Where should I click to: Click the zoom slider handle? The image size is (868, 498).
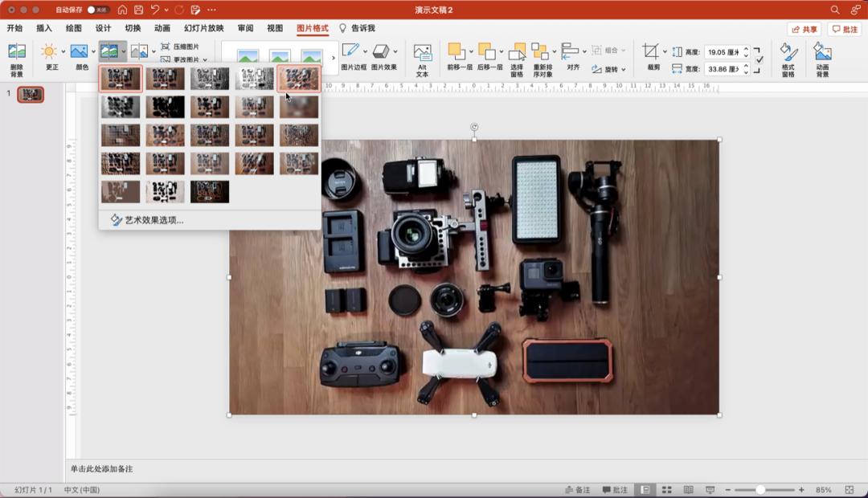pyautogui.click(x=759, y=490)
